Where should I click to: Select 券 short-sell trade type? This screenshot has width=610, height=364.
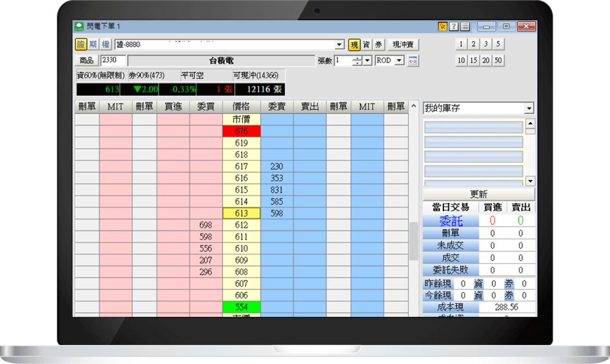pyautogui.click(x=378, y=45)
